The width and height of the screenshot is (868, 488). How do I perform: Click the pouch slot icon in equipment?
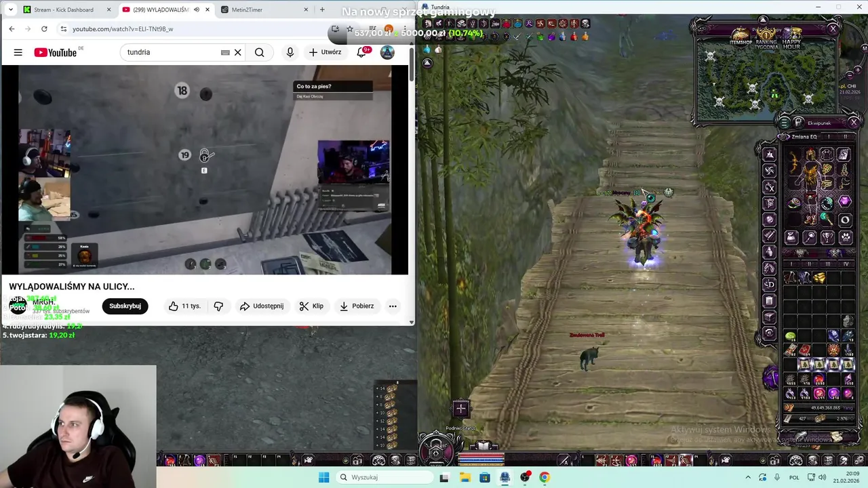tap(791, 237)
